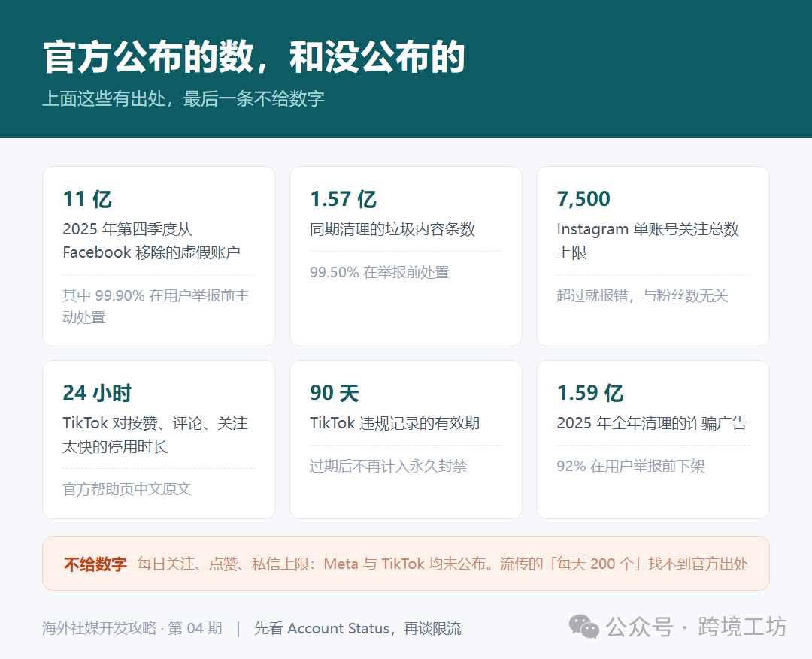Click the text TikTok 违规记录的有效期
The image size is (812, 659).
click(395, 423)
